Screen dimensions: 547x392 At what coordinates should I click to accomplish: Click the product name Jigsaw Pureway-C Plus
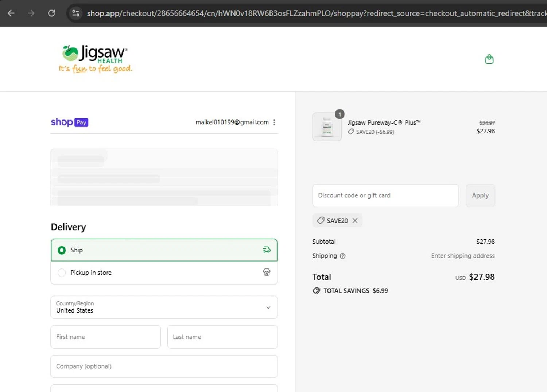(384, 122)
